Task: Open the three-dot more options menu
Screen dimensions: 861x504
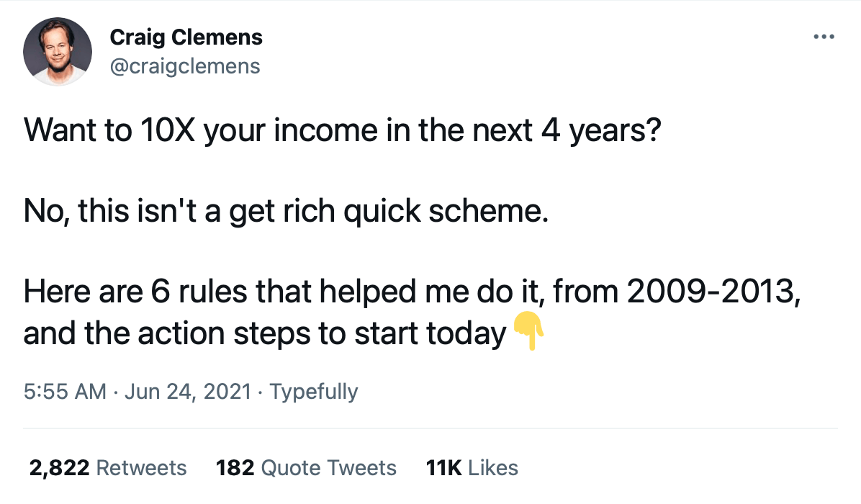Action: [823, 36]
